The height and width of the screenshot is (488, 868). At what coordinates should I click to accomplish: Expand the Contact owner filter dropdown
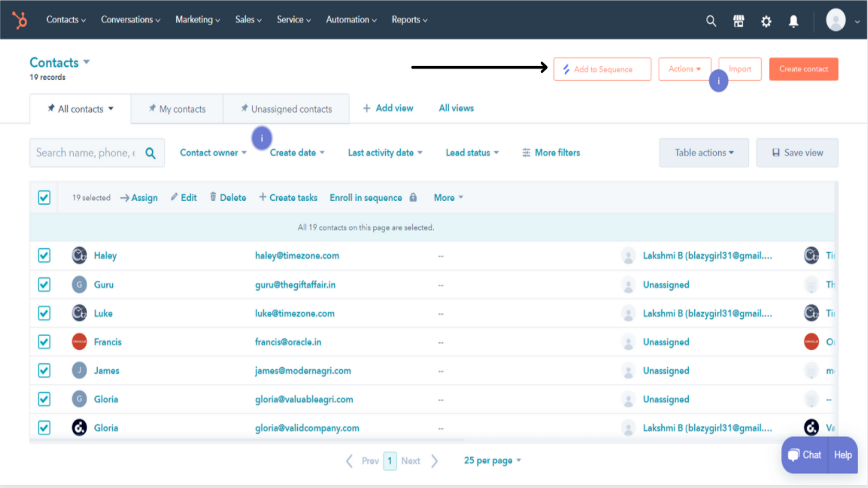point(213,153)
